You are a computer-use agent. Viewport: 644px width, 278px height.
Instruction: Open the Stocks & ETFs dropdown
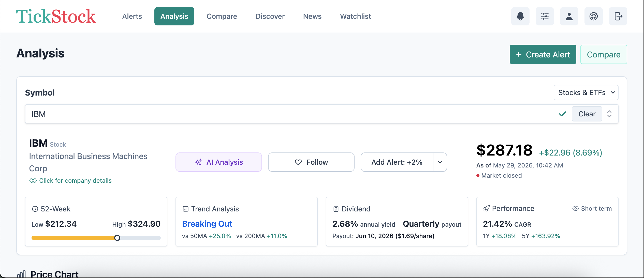pos(586,92)
